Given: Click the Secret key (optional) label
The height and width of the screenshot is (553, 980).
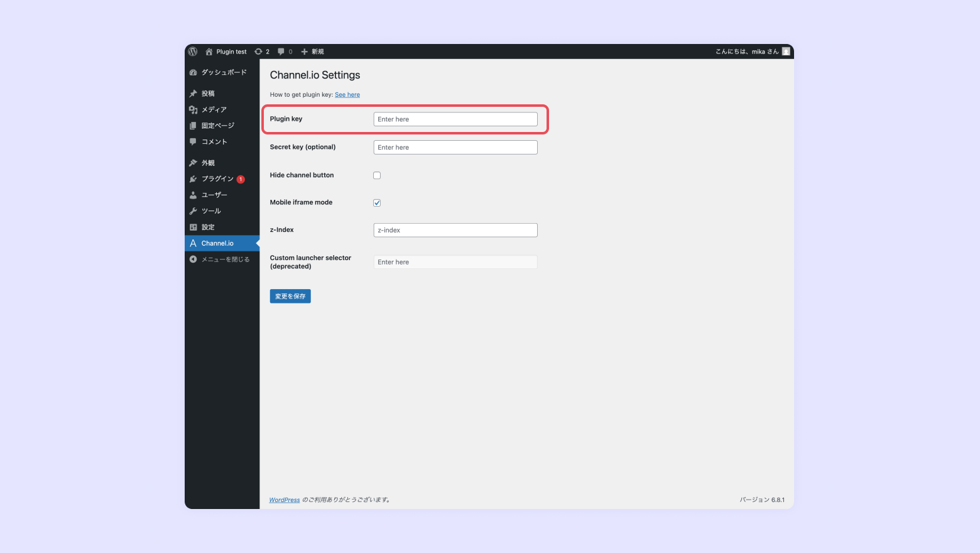Looking at the screenshot, I should [x=303, y=147].
